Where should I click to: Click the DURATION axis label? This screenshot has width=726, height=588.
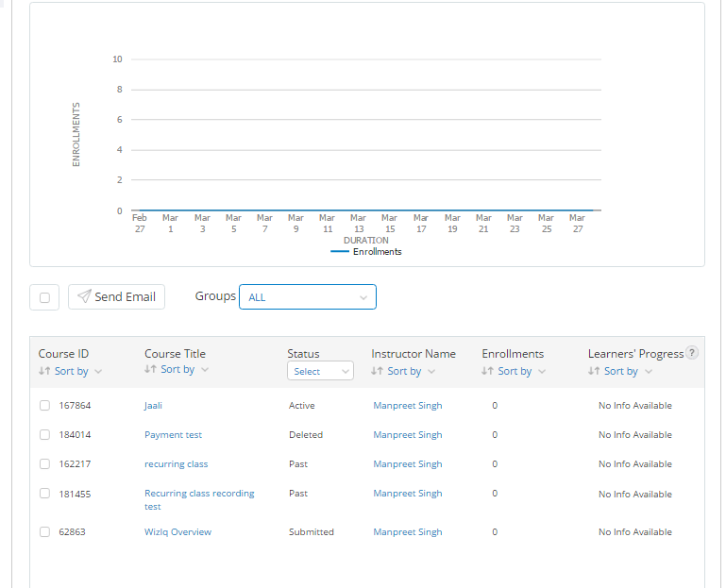coord(366,241)
